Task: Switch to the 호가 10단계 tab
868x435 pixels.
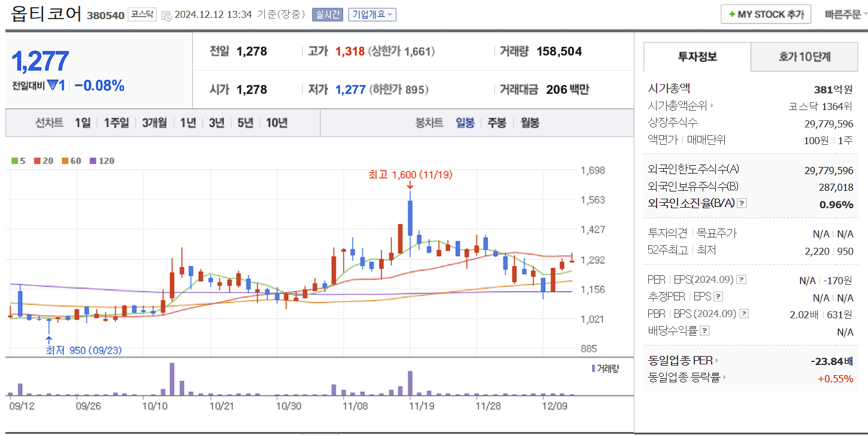Action: coord(804,57)
